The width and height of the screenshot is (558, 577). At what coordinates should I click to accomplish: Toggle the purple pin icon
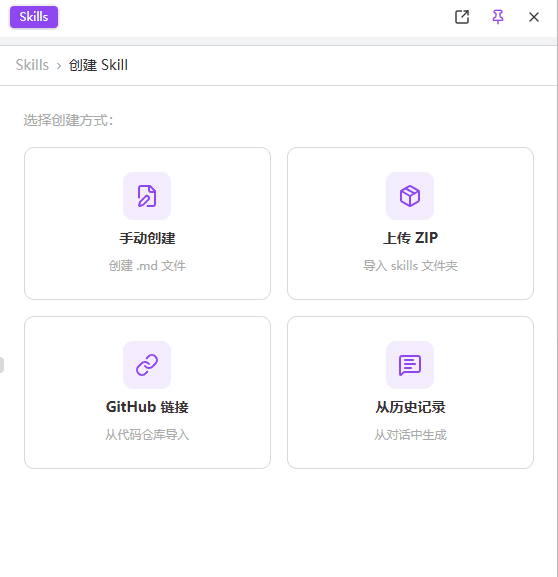(x=498, y=17)
